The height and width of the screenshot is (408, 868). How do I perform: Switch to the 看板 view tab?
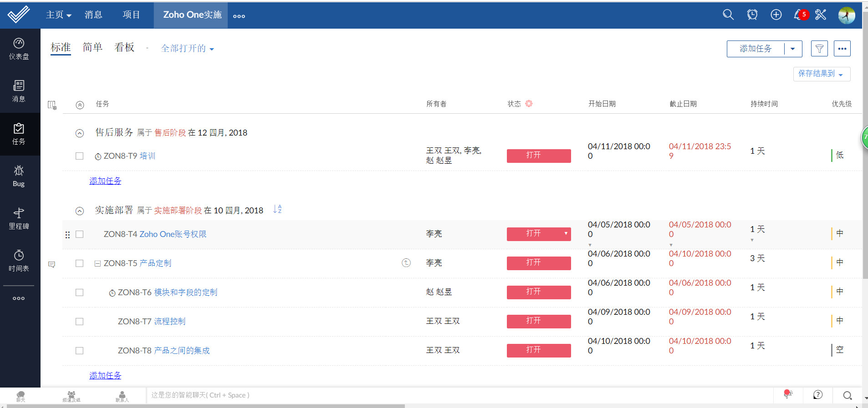tap(124, 47)
